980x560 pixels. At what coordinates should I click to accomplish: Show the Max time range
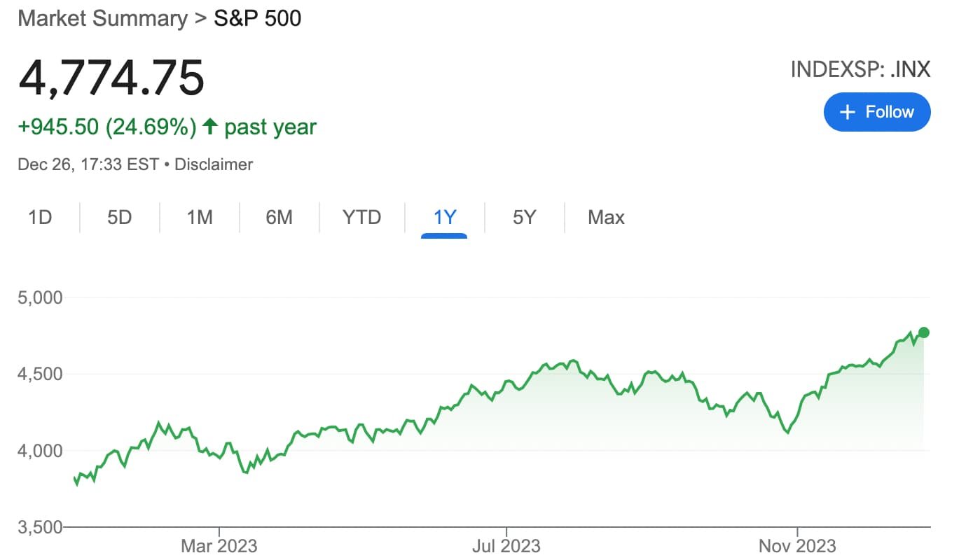(606, 218)
